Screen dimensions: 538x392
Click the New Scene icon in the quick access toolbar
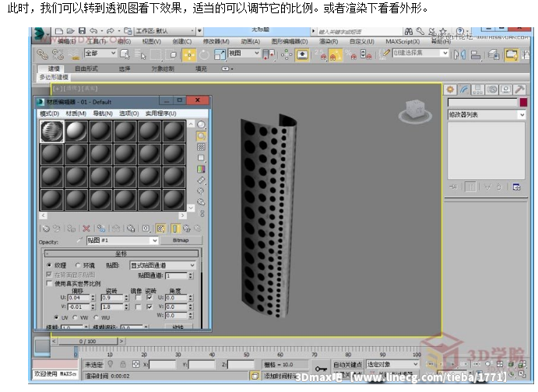[58, 31]
